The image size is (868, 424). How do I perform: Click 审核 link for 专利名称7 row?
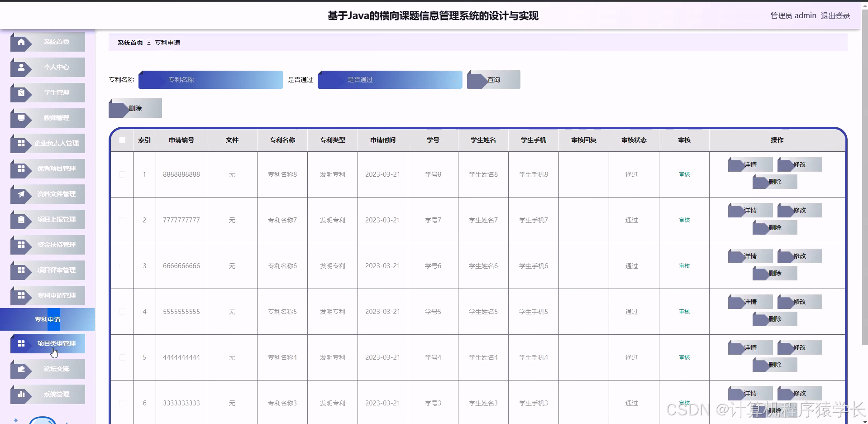coord(684,220)
